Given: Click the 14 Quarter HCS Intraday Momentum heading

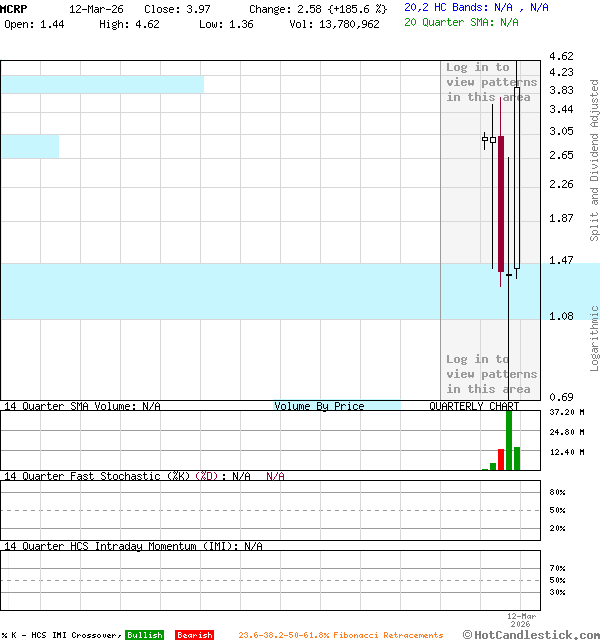Looking at the screenshot, I should (133, 546).
